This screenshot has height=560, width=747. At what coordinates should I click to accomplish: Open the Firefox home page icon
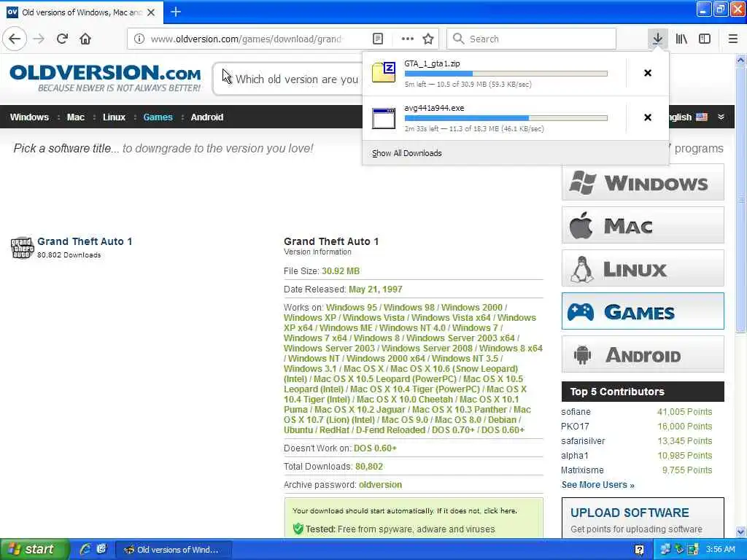pos(85,39)
